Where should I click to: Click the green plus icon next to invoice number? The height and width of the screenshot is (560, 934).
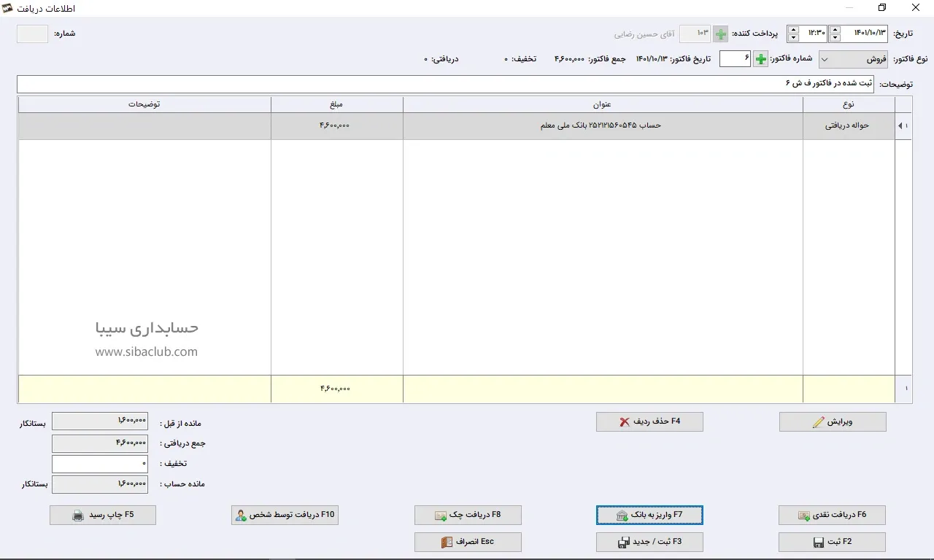click(760, 59)
